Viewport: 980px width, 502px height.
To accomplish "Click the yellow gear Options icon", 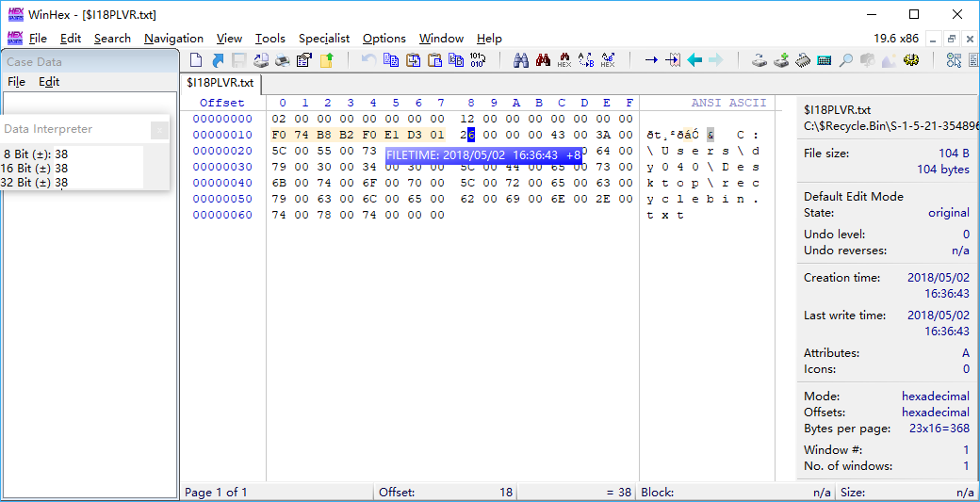I will (910, 60).
